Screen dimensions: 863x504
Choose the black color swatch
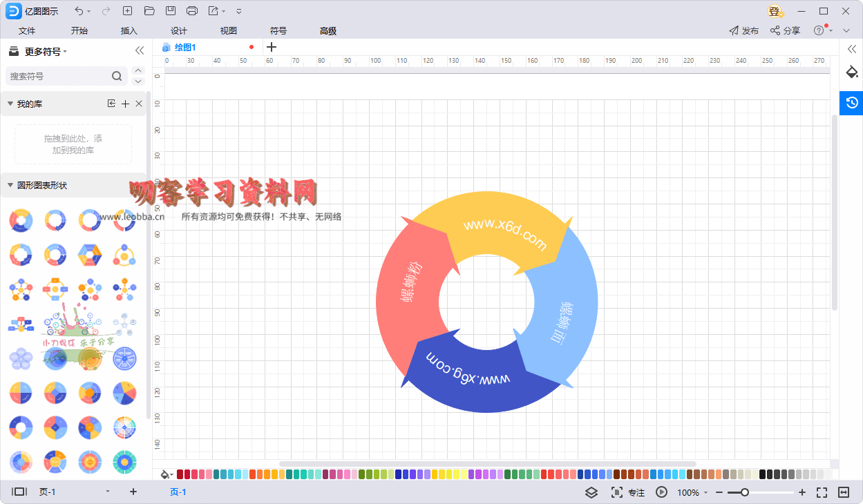tap(762, 474)
